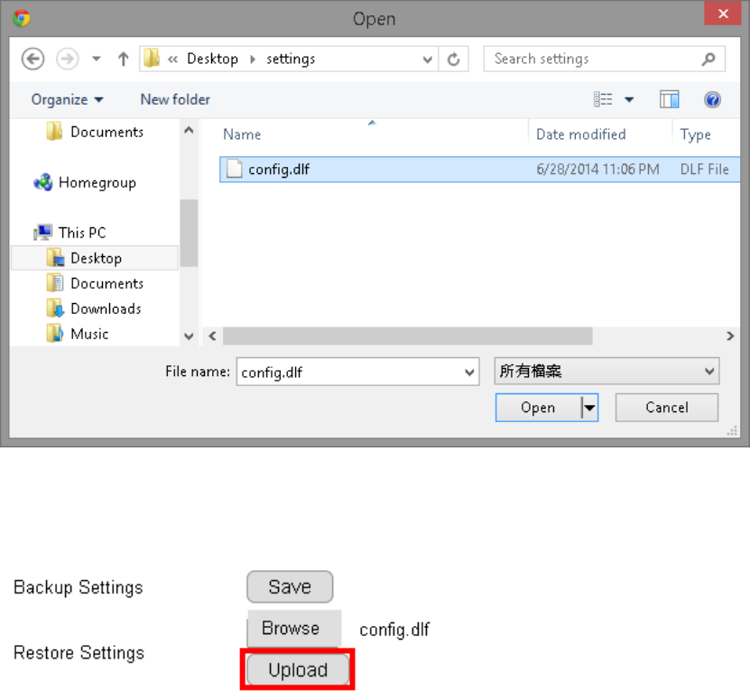
Task: Click the Homegroup icon
Action: 42,182
